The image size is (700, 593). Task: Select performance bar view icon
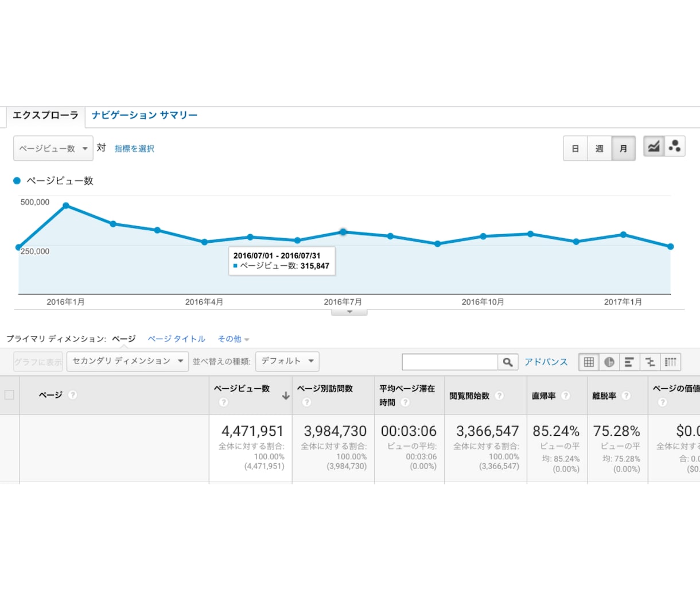click(629, 362)
